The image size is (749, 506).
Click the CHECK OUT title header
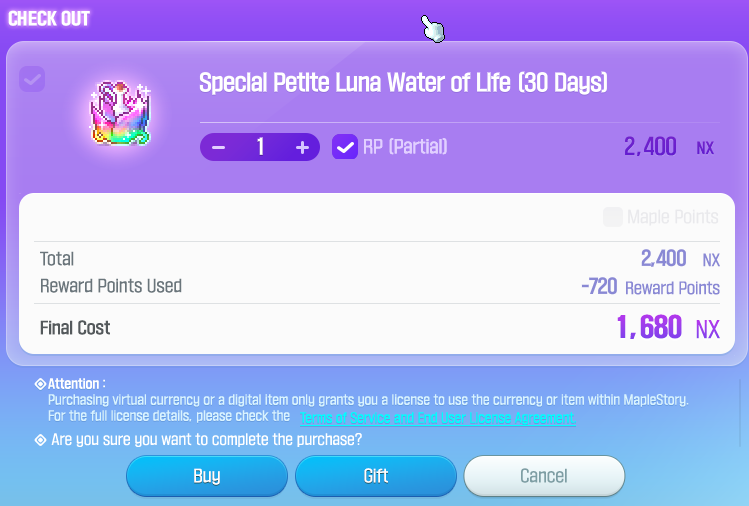[49, 19]
